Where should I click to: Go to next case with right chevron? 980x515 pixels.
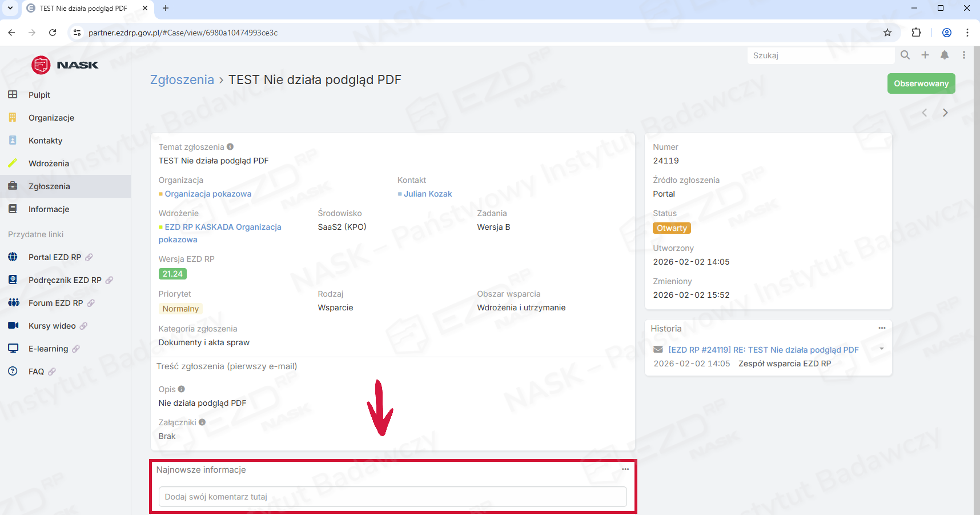(x=945, y=113)
